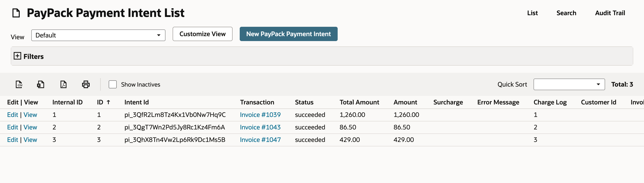Sort by Error Message column header
This screenshot has height=183, width=644.
pyautogui.click(x=498, y=102)
